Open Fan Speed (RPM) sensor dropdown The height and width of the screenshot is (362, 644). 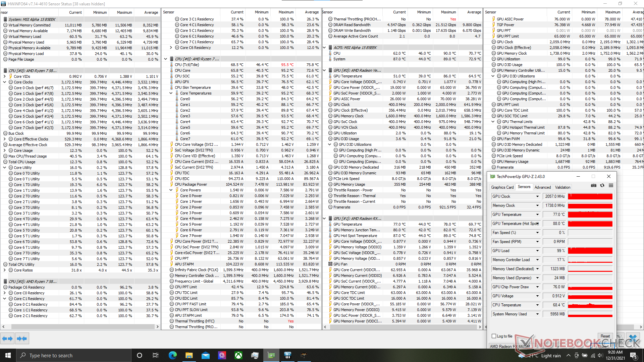(x=537, y=242)
